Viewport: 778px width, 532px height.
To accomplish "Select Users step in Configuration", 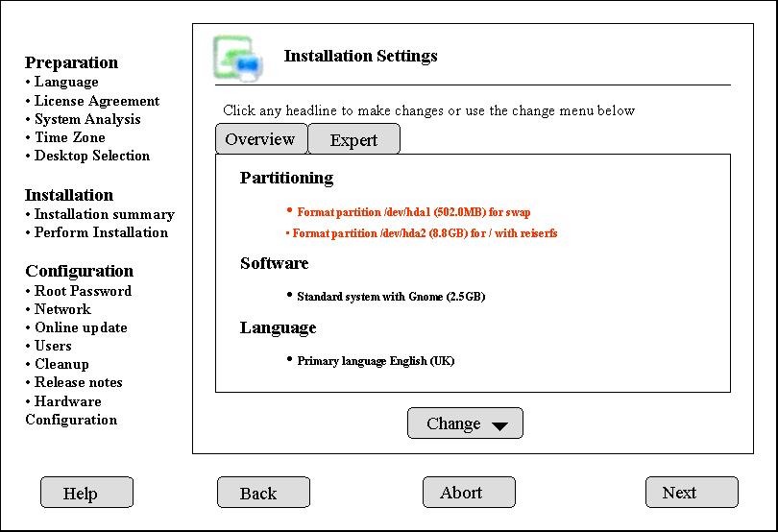I will 49,346.
